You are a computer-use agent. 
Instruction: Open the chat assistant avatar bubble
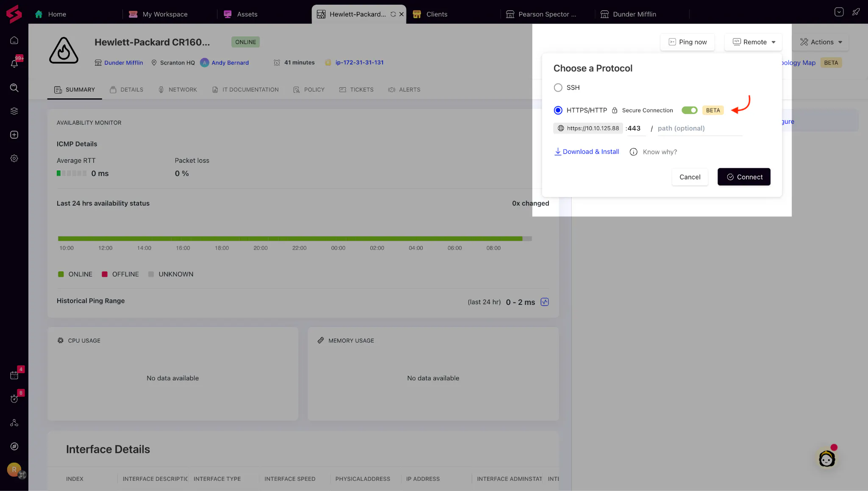(826, 458)
